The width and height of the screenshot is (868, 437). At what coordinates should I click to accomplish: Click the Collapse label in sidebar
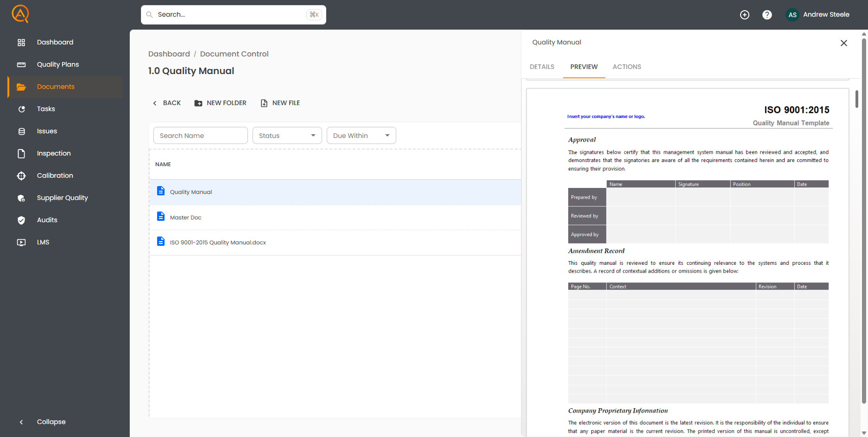[x=51, y=422]
